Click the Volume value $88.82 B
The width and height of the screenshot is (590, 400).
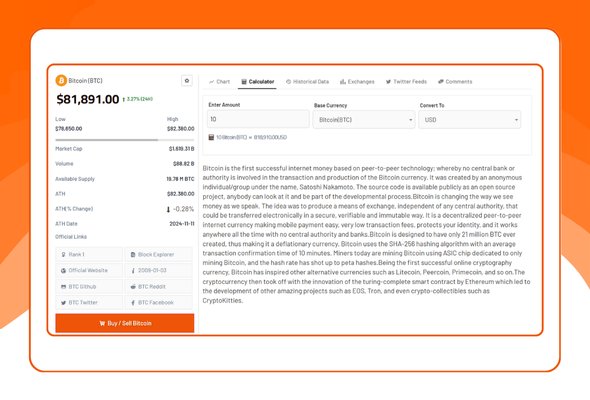(184, 164)
